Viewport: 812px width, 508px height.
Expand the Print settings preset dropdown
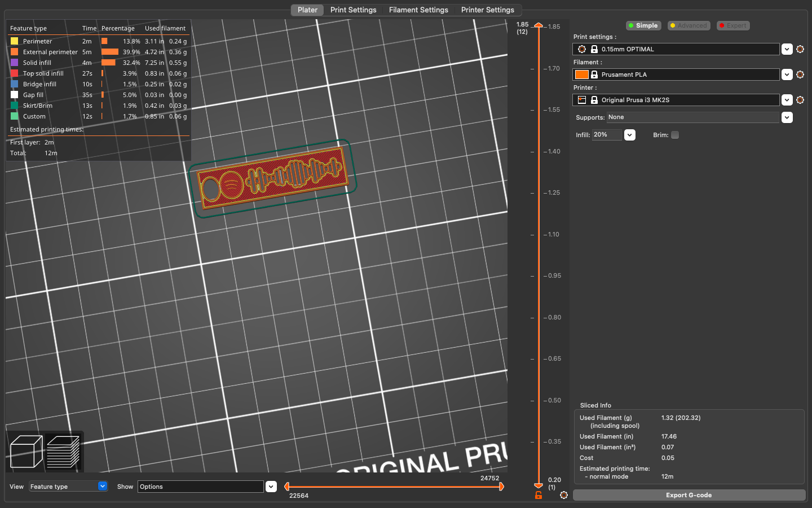[x=787, y=49]
